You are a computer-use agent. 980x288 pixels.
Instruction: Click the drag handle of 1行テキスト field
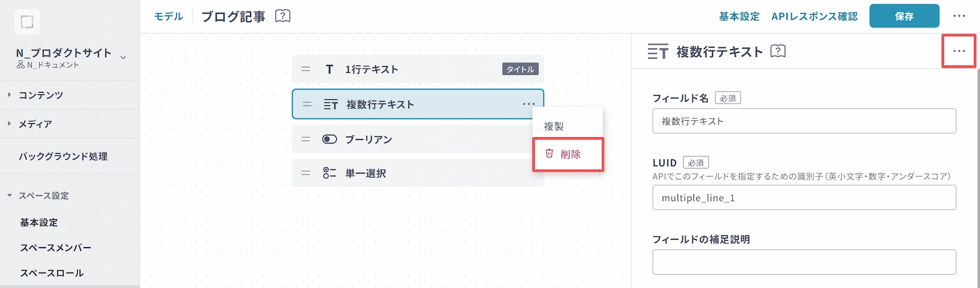(x=306, y=69)
